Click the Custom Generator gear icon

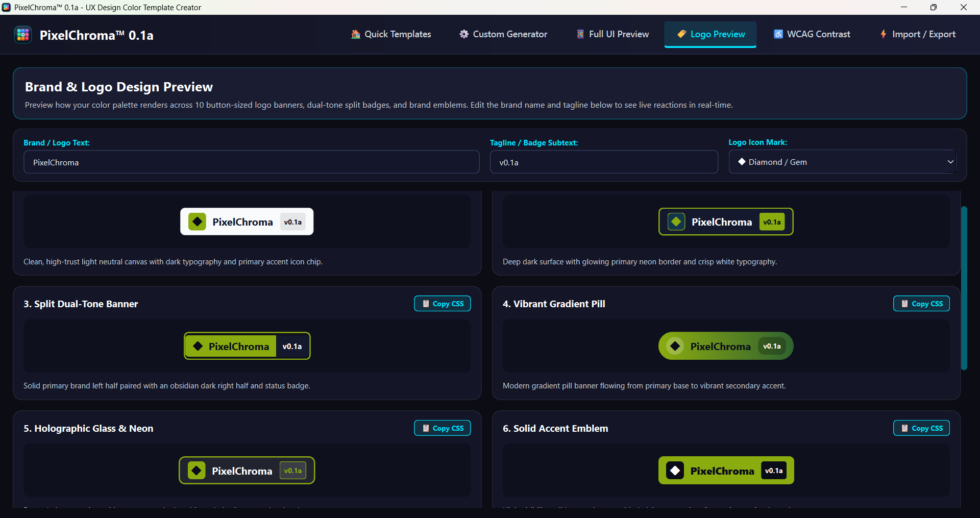464,34
